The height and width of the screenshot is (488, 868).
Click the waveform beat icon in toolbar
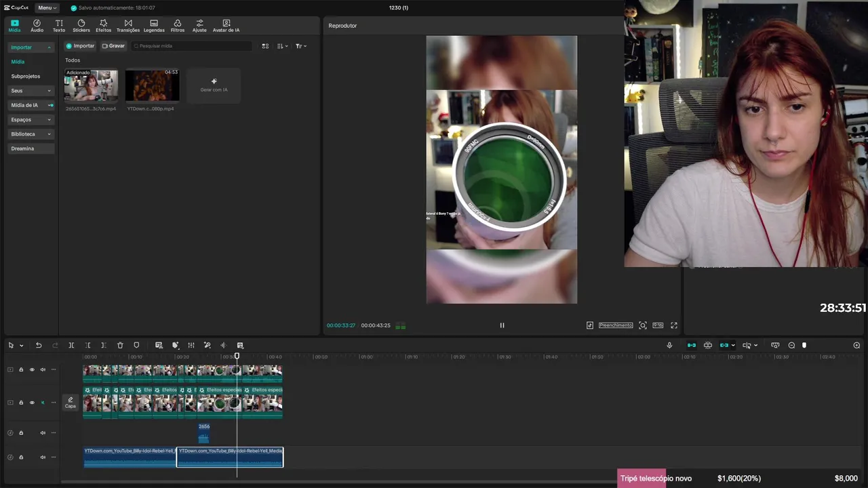223,346
